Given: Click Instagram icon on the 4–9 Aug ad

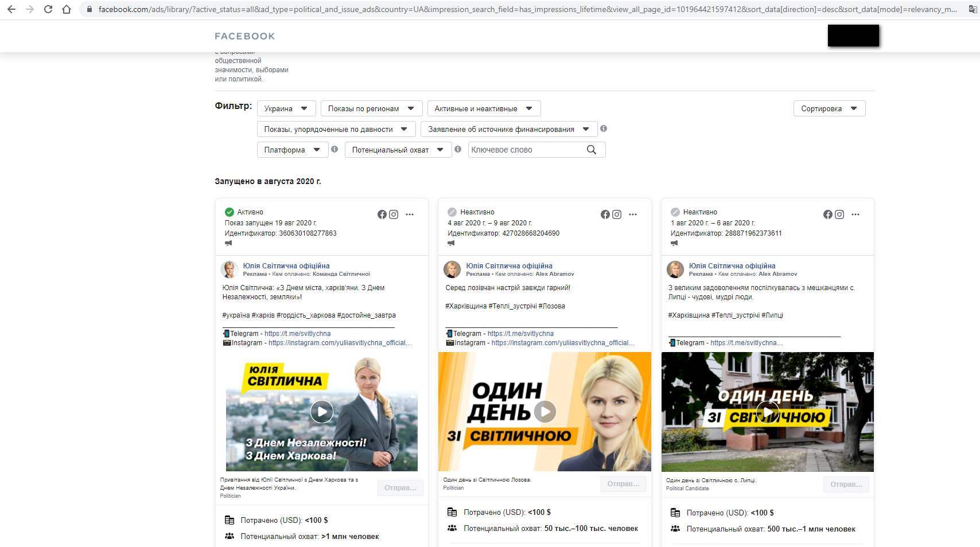Looking at the screenshot, I should (617, 214).
